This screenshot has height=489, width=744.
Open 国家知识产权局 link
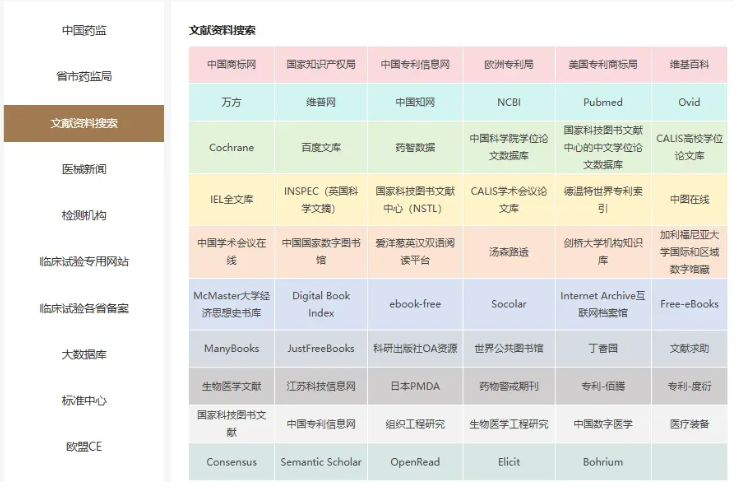tap(325, 65)
